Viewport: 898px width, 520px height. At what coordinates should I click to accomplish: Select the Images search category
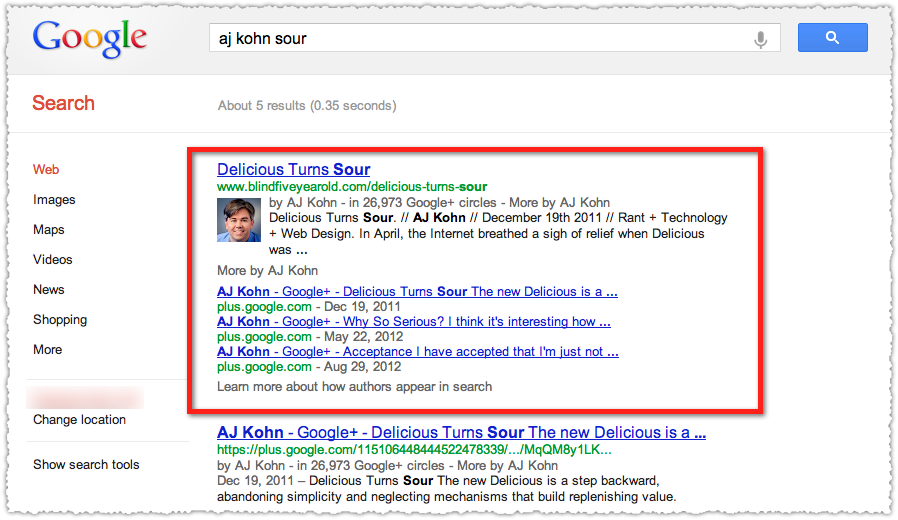point(54,200)
